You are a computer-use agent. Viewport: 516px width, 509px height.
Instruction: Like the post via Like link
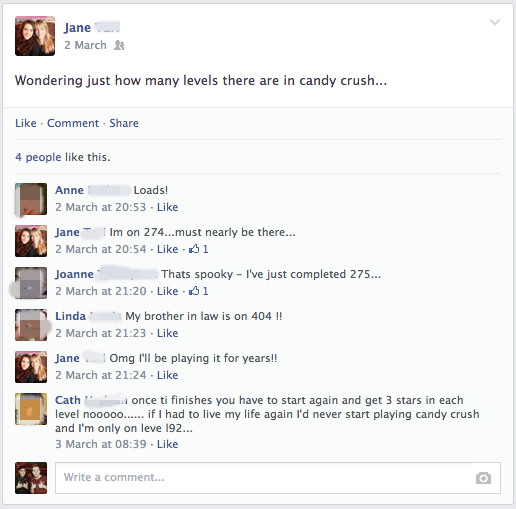point(26,123)
